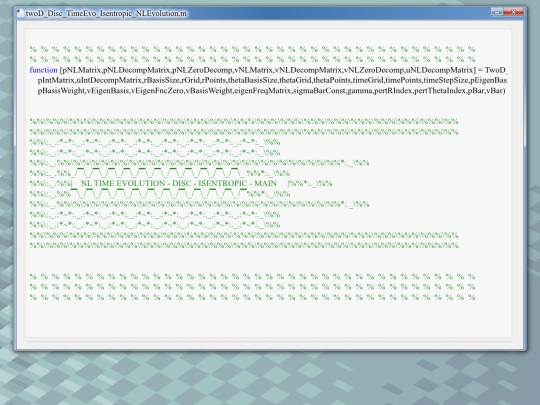Click 'timePoints' input argument
The image size is (540, 405).
(404, 80)
